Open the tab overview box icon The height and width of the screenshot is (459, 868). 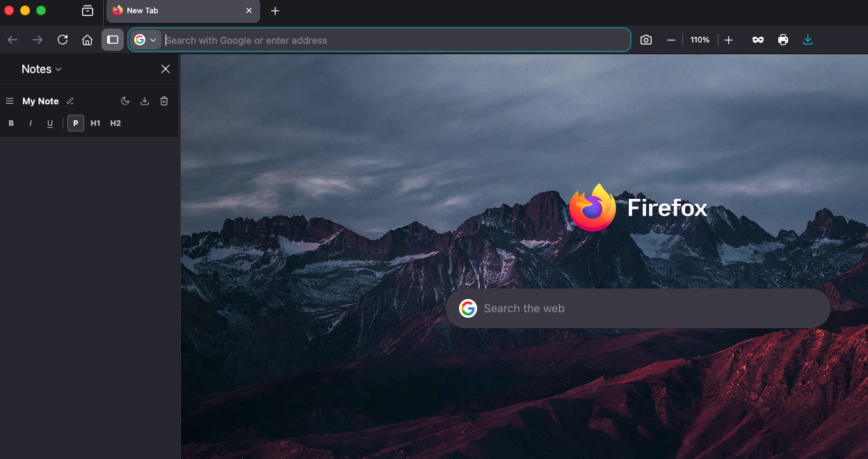coord(88,10)
